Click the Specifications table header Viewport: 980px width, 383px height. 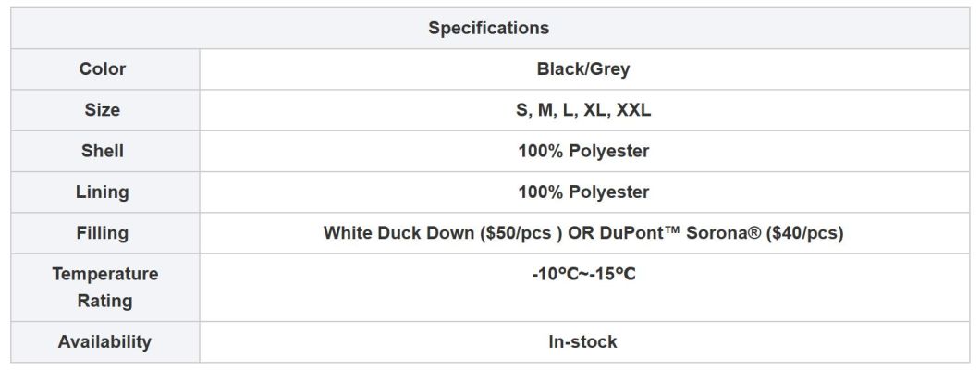pyautogui.click(x=489, y=28)
